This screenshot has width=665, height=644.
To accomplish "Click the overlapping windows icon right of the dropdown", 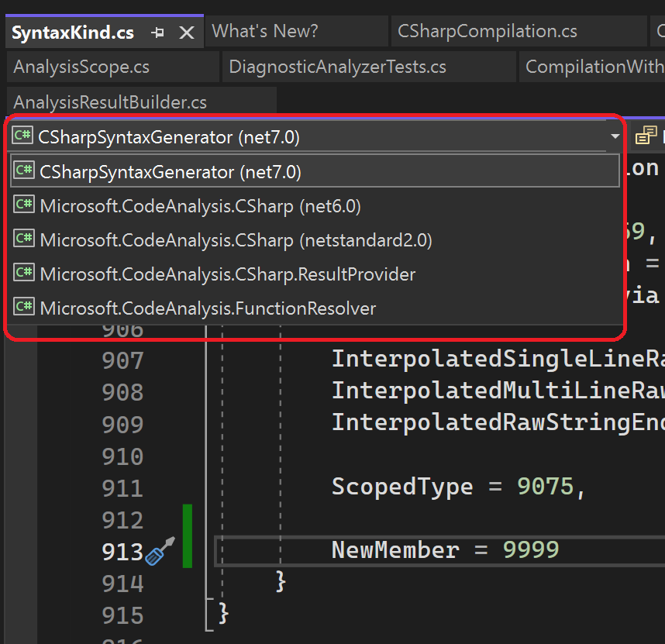I will 646,135.
